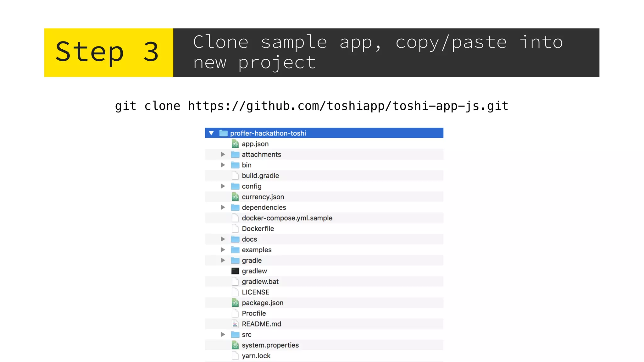The image size is (644, 362).
Task: Select the yarn.lock file name
Action: tap(256, 356)
